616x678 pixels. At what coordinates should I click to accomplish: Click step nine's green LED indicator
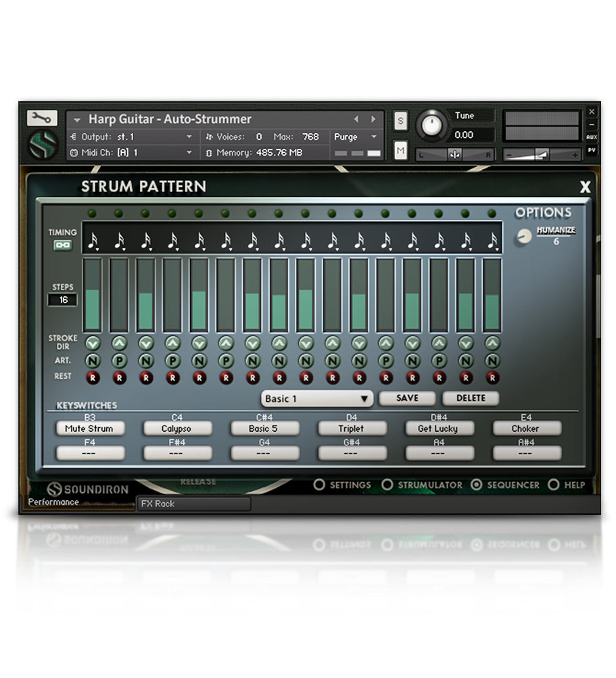305,214
